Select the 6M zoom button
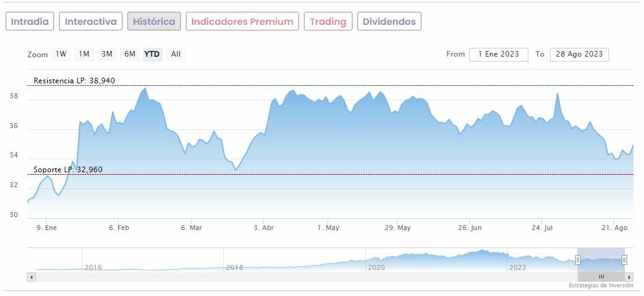 tap(129, 54)
